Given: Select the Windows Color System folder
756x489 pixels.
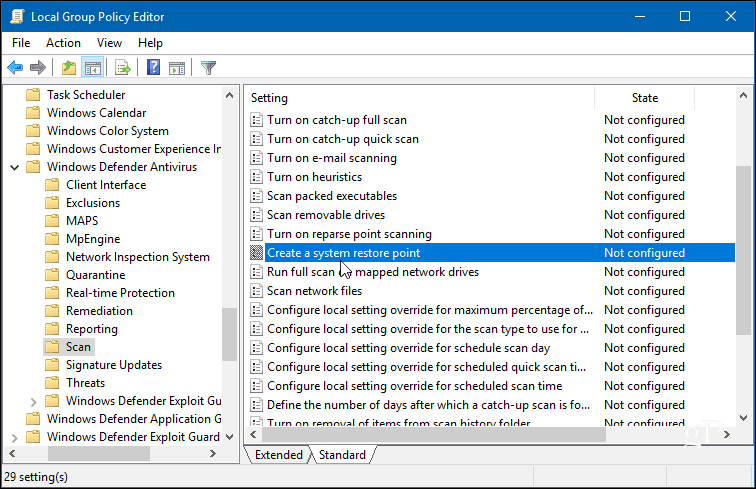Looking at the screenshot, I should point(108,131).
